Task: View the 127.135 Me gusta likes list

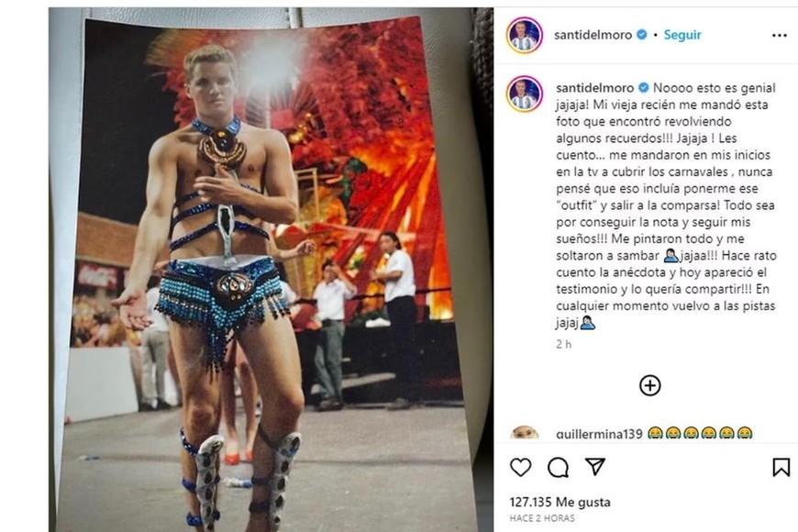Action: point(560,502)
